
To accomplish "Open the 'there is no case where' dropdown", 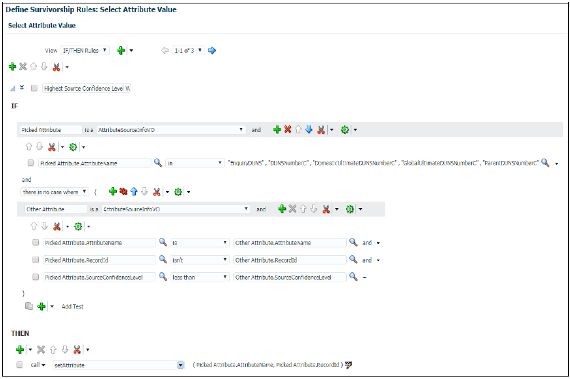I will pyautogui.click(x=55, y=192).
